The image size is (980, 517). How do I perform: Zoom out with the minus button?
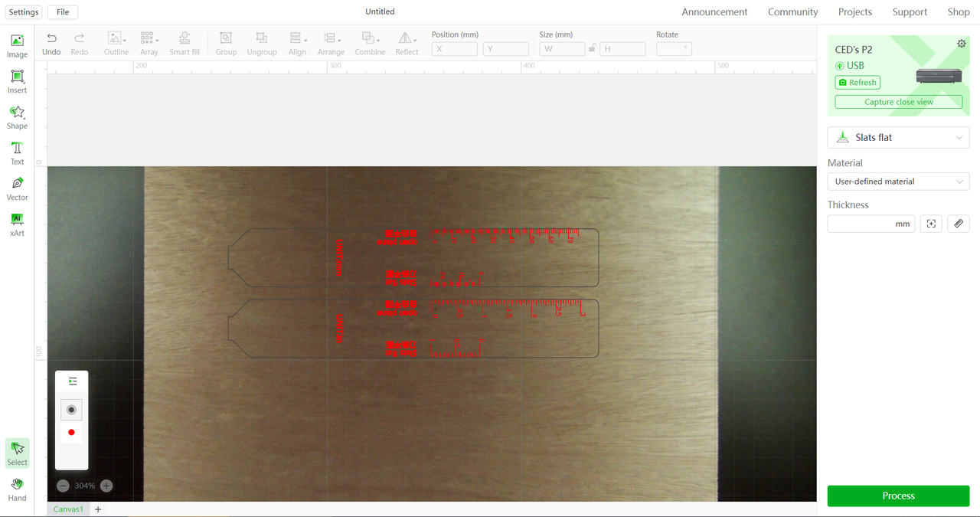pyautogui.click(x=63, y=486)
